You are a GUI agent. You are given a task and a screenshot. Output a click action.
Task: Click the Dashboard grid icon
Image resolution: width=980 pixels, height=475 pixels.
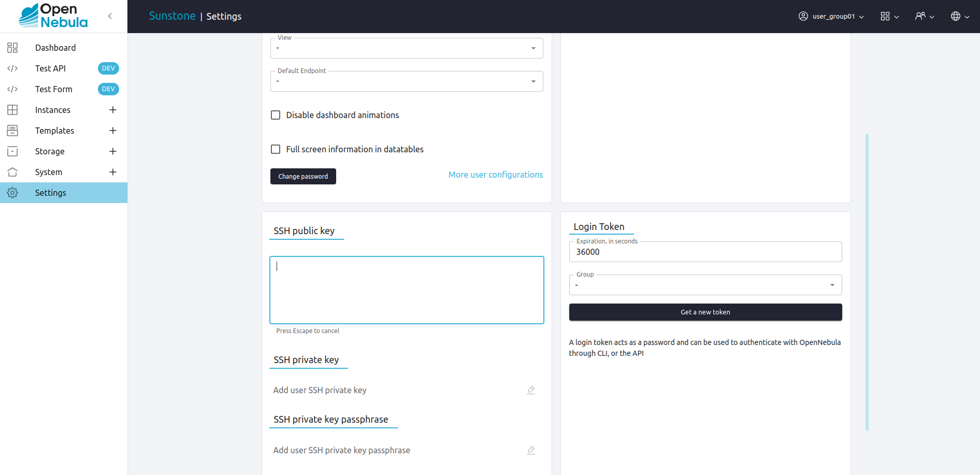12,48
